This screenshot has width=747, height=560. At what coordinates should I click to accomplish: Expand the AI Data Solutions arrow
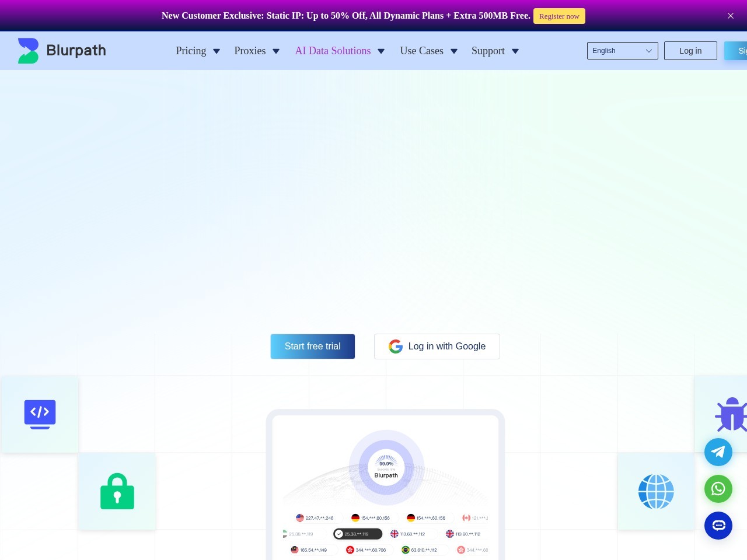click(x=381, y=51)
